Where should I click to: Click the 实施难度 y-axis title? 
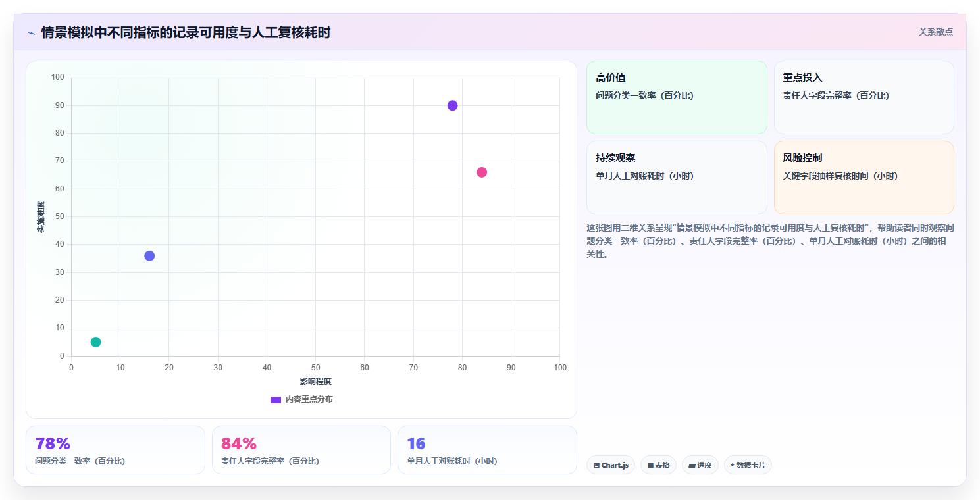click(x=41, y=217)
